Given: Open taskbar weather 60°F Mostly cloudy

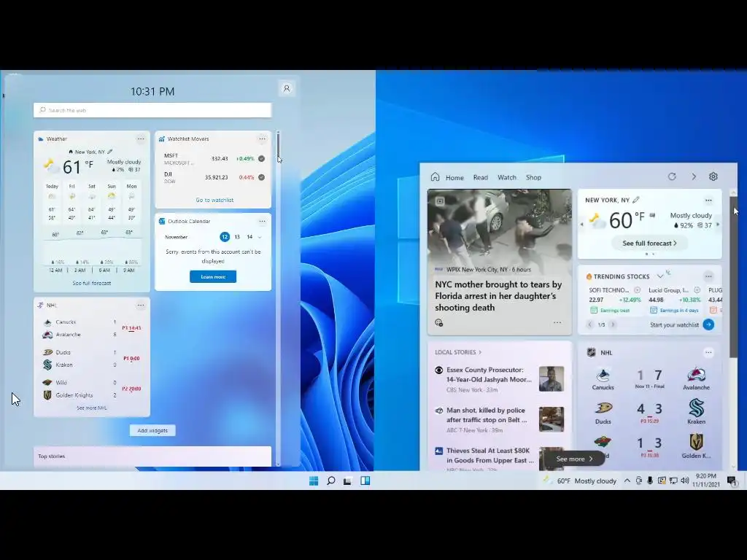Looking at the screenshot, I should [579, 481].
